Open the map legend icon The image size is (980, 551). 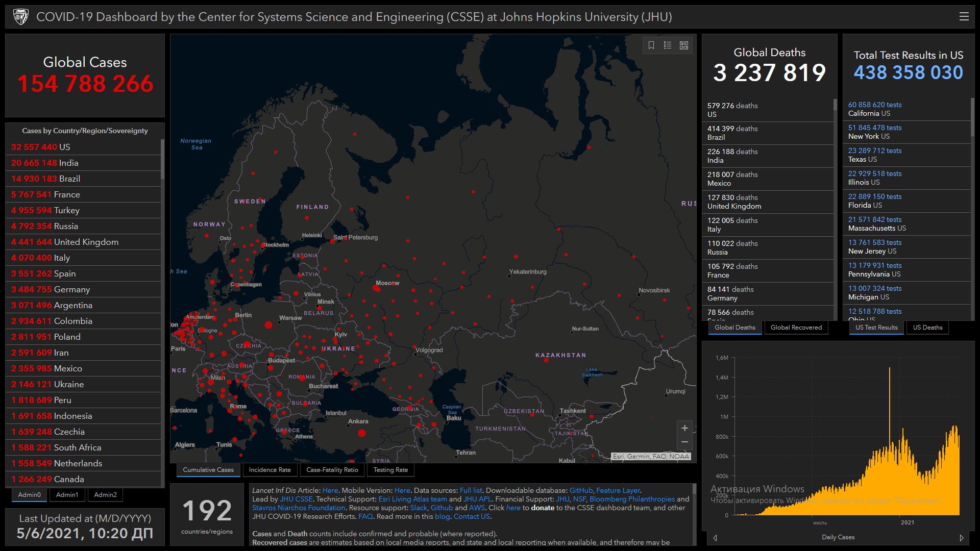(x=667, y=45)
